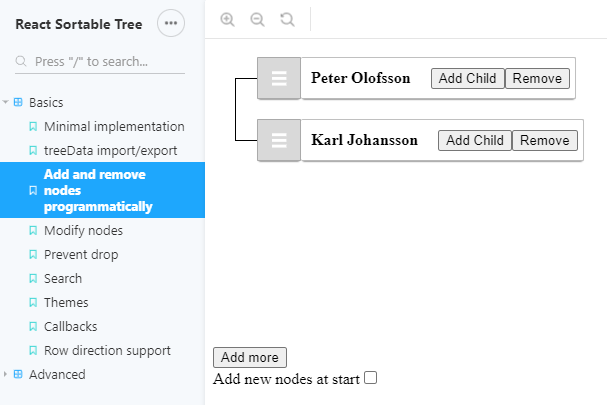Expand the Advanced section arrow

tap(5, 374)
